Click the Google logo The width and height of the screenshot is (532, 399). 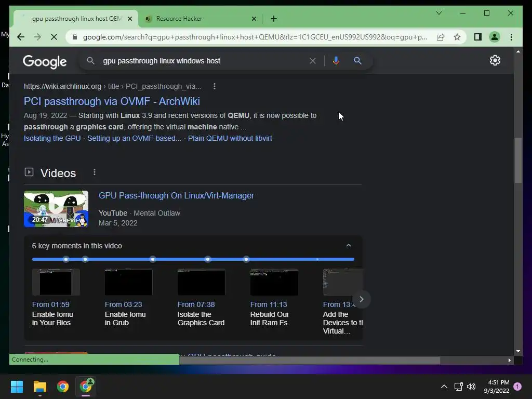pyautogui.click(x=45, y=61)
